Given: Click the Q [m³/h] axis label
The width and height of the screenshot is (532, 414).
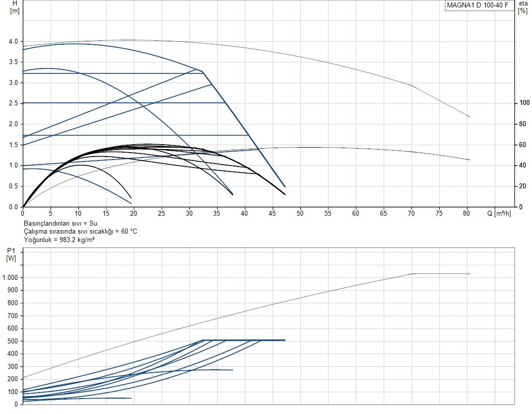Looking at the screenshot, I should (499, 213).
